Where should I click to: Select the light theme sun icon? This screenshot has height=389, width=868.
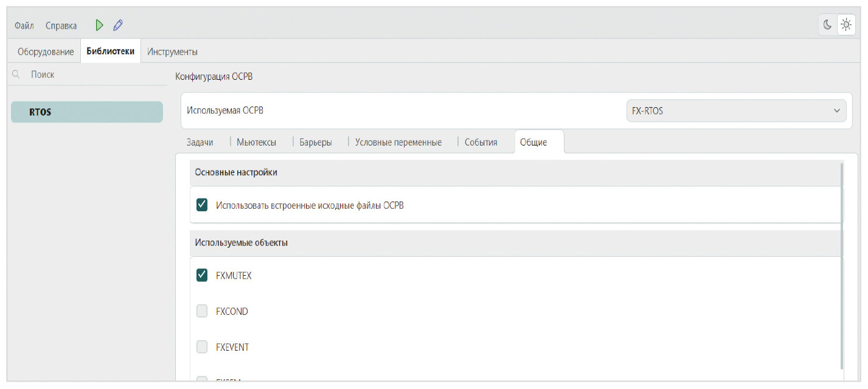coord(845,25)
